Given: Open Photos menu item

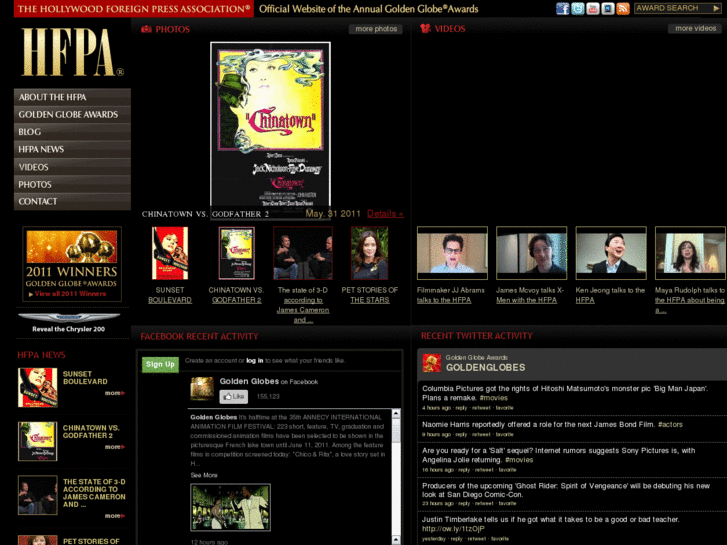Looking at the screenshot, I should (72, 184).
